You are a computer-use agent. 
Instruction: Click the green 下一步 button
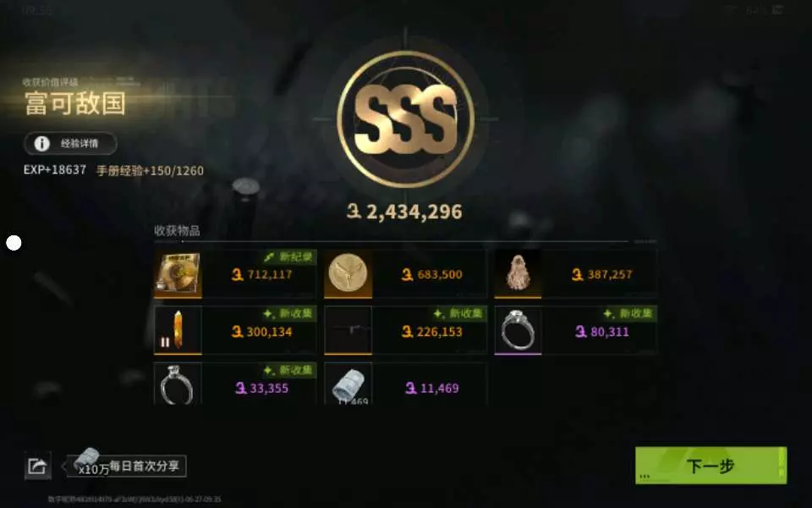[710, 466]
